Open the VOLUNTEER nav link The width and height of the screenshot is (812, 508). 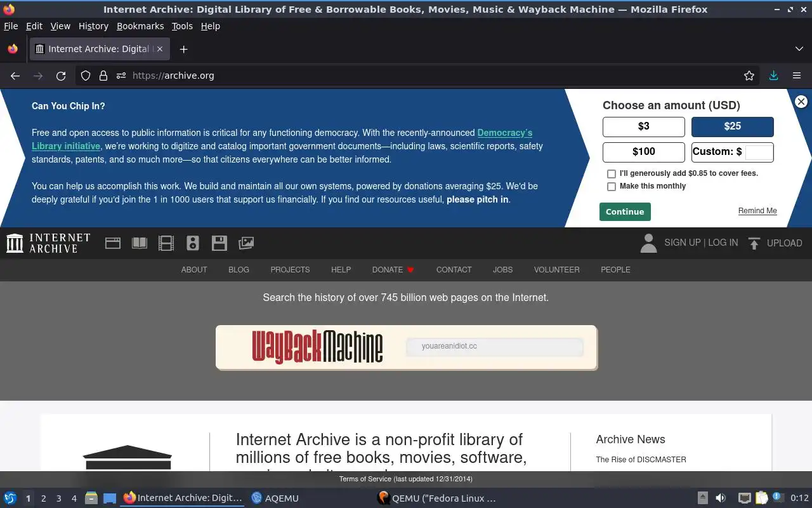pyautogui.click(x=557, y=270)
